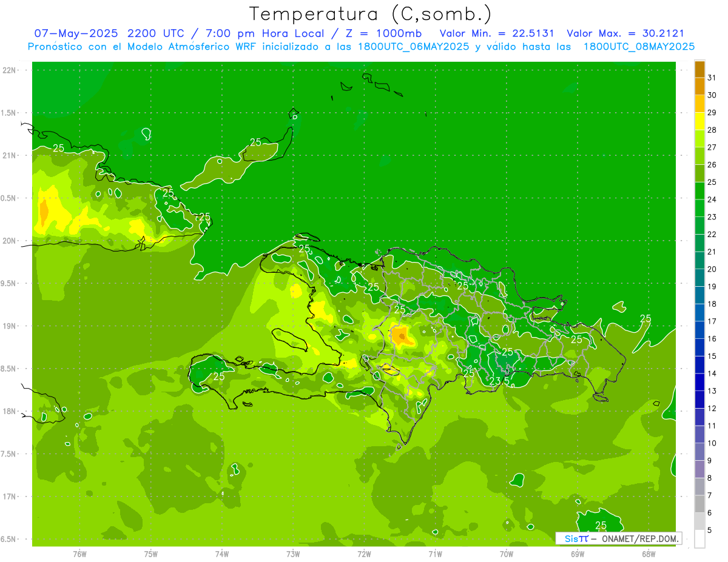Click the "75W" longitude label

click(151, 554)
